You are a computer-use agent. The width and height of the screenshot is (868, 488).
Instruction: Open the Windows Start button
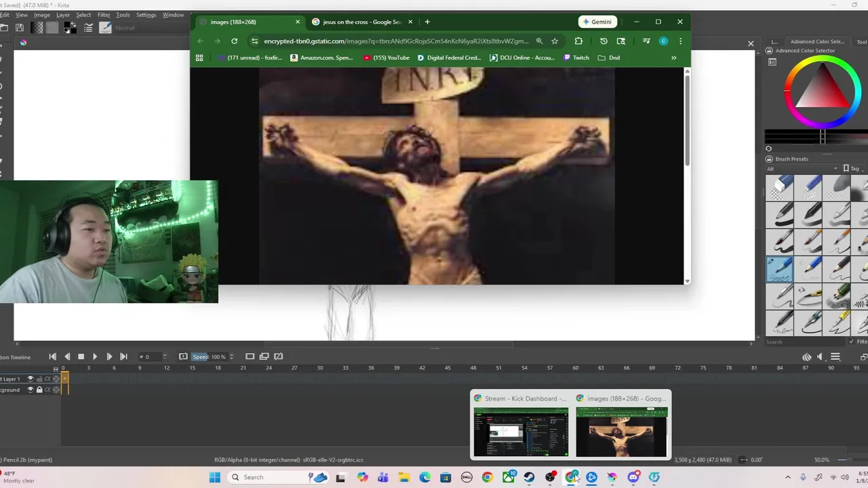coord(214,477)
